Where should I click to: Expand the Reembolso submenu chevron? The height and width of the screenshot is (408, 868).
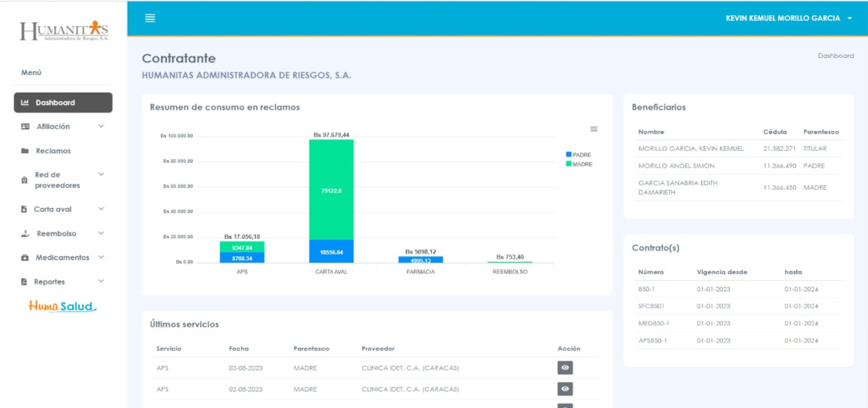click(102, 233)
